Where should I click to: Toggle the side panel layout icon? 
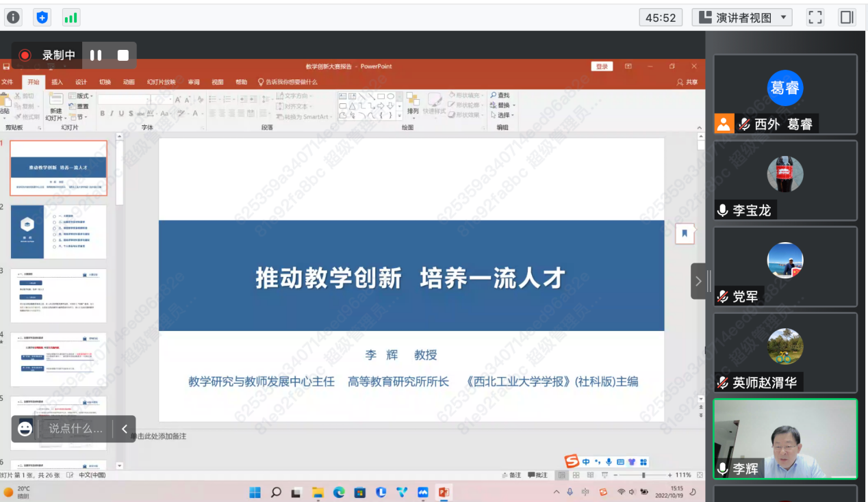point(847,18)
